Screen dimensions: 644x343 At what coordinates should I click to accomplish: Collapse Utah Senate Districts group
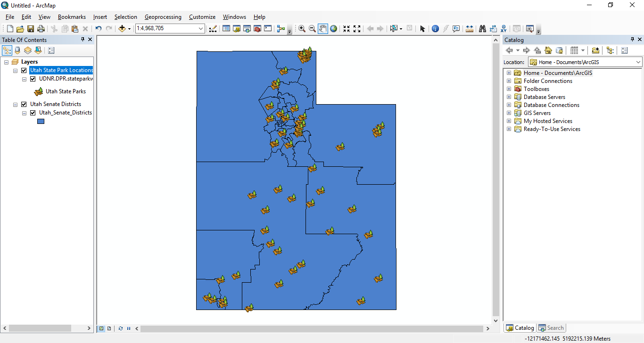click(x=16, y=104)
